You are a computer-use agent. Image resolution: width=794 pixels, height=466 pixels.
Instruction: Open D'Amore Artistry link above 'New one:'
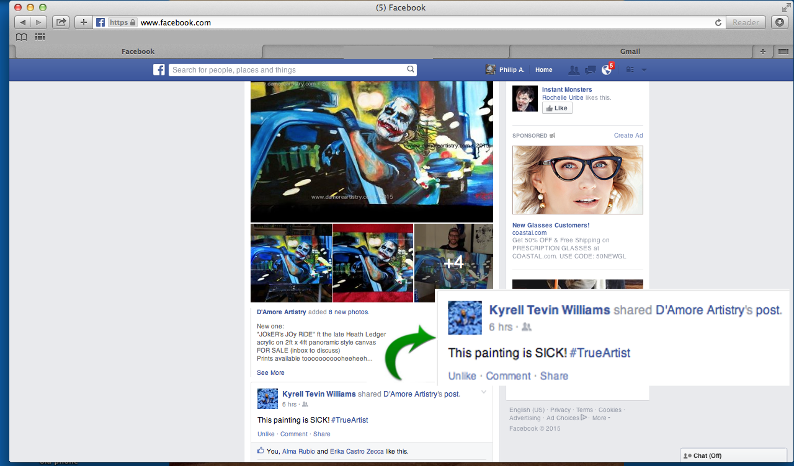pyautogui.click(x=281, y=312)
